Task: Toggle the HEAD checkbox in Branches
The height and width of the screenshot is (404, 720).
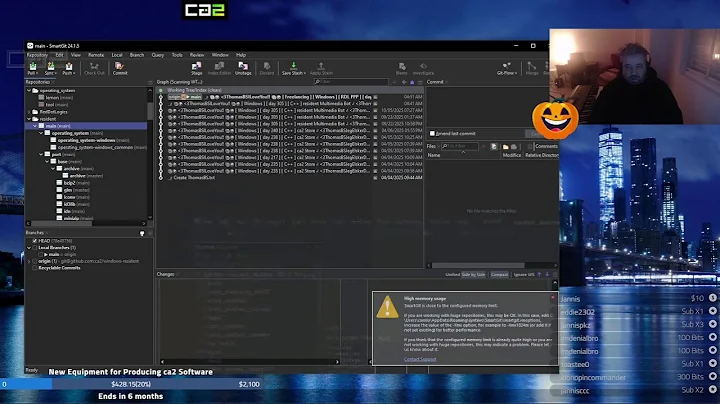Action: 35,241
